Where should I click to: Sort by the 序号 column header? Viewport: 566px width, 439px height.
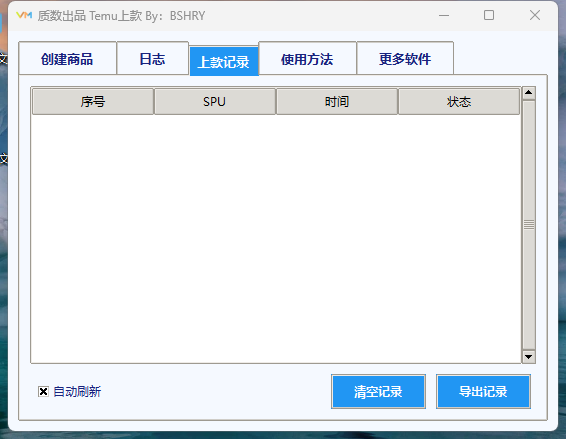(93, 102)
